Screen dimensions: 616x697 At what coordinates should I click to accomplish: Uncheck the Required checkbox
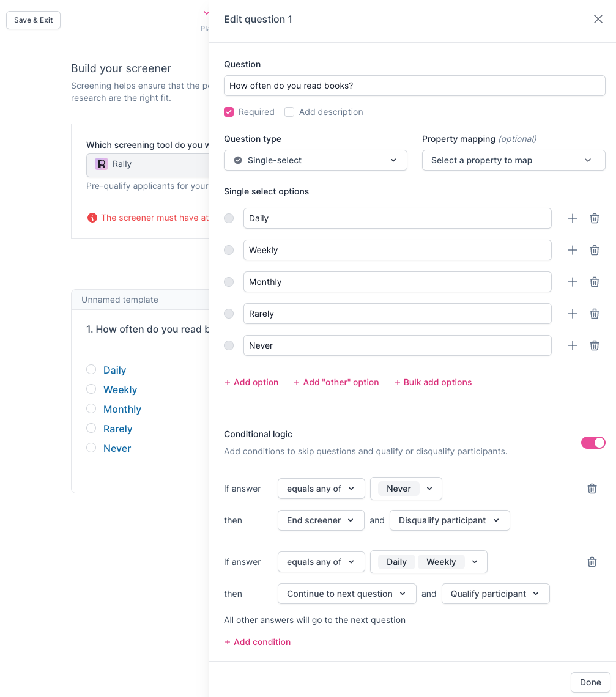click(x=229, y=112)
